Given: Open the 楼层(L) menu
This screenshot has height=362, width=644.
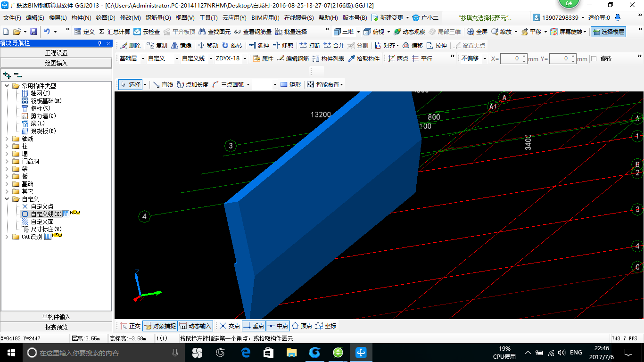Looking at the screenshot, I should pyautogui.click(x=58, y=18).
